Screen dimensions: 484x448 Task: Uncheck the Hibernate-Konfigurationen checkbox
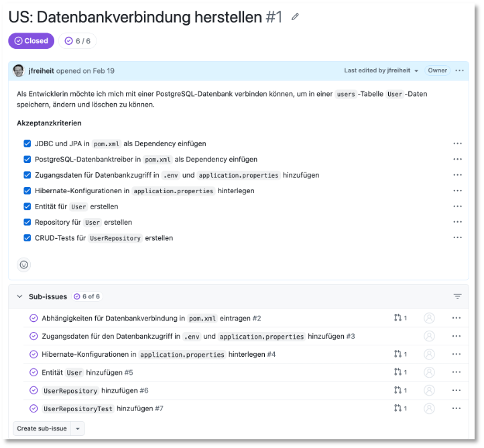click(27, 191)
